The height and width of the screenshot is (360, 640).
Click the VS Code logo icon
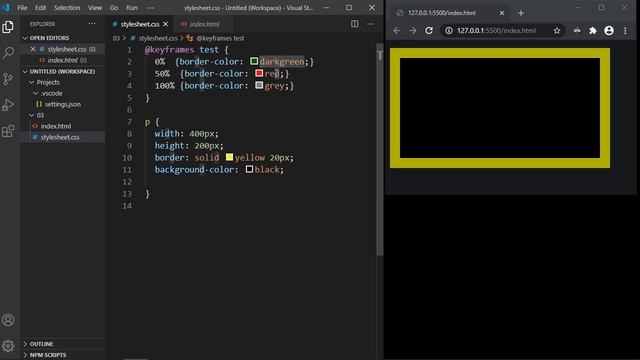coord(6,7)
